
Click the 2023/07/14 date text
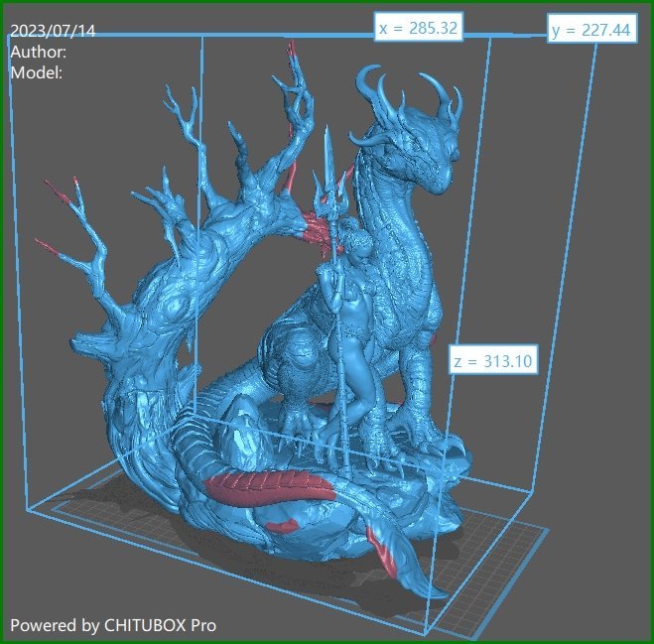[52, 31]
